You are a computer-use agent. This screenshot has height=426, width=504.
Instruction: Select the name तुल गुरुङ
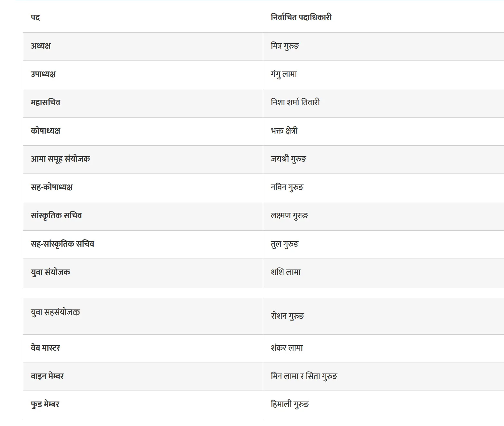(x=285, y=244)
